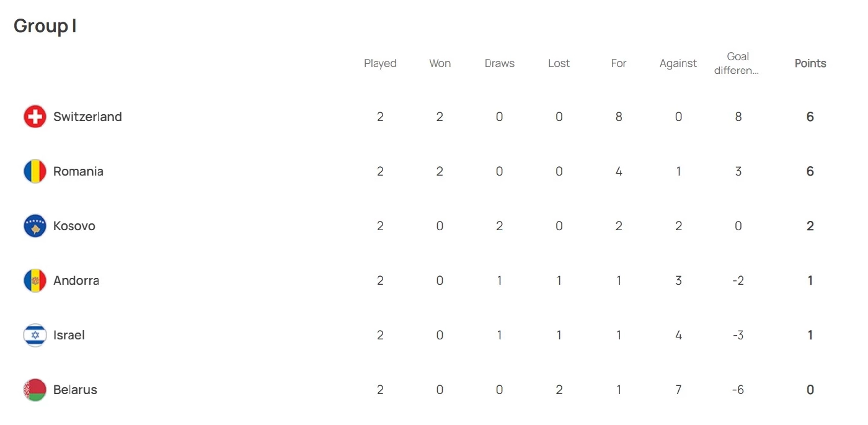Click the Switzerland flag icon
The width and height of the screenshot is (868, 425).
pos(35,117)
